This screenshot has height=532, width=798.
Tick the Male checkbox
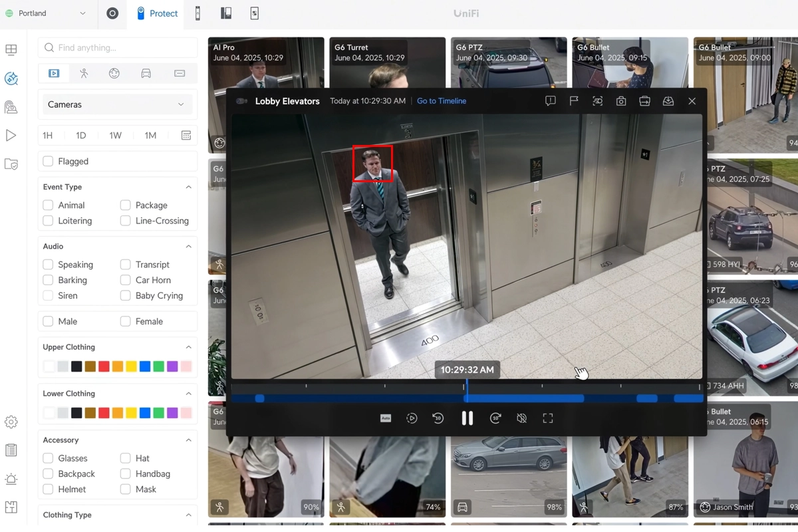[x=48, y=321]
